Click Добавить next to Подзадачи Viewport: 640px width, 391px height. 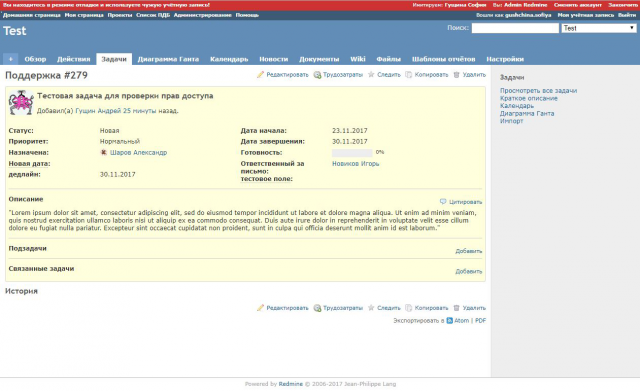tap(469, 251)
